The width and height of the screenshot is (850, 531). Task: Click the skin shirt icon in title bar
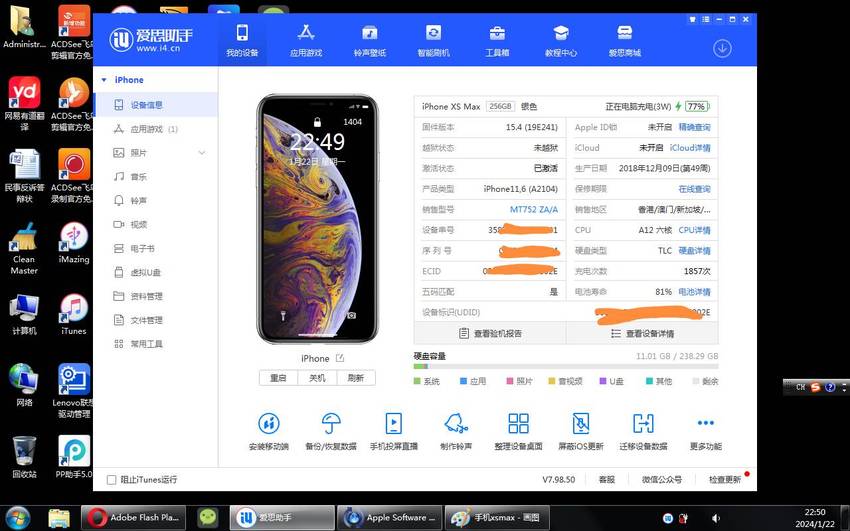692,20
